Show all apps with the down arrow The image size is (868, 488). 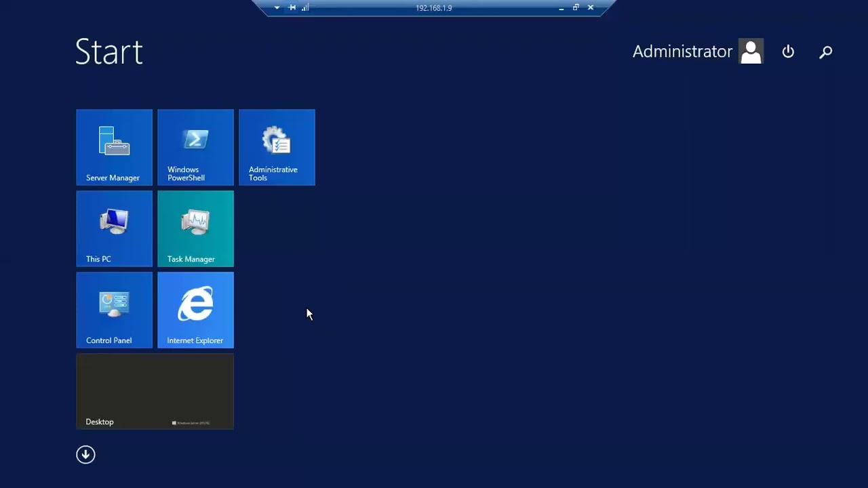click(85, 454)
